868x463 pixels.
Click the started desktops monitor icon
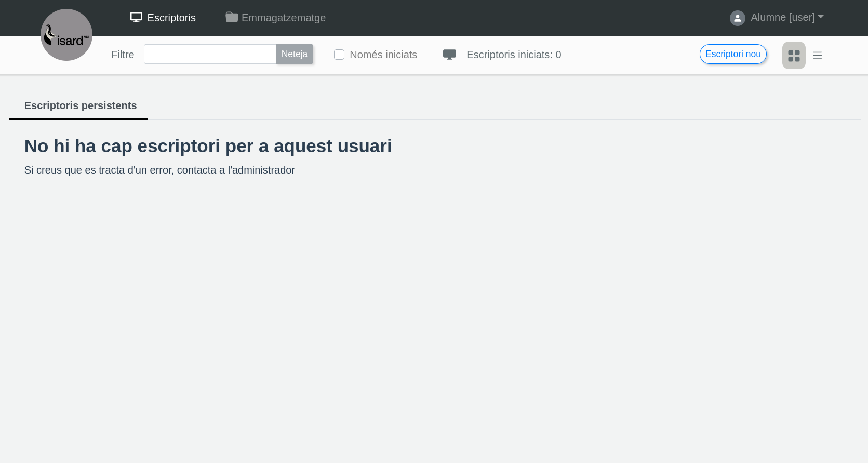(x=449, y=55)
